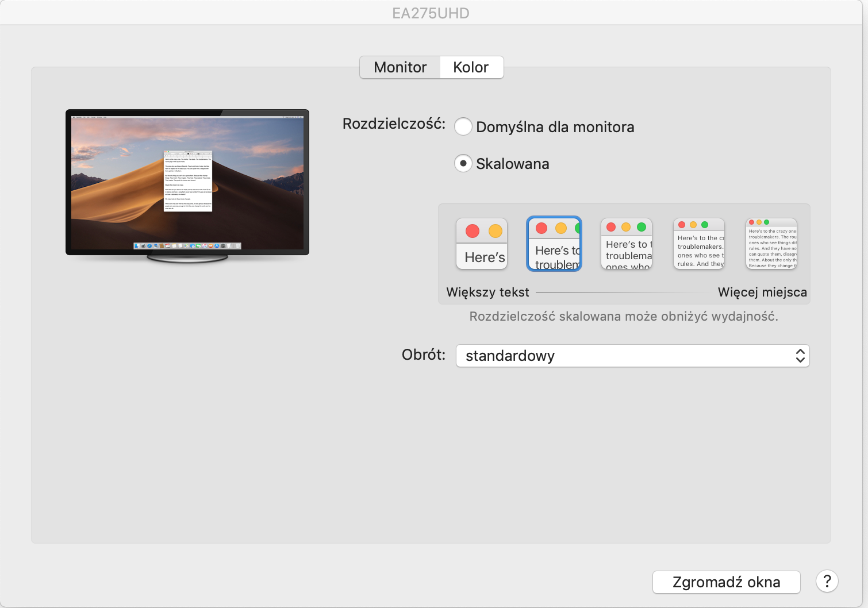868x608 pixels.
Task: Click the highlighted second scaling preview
Action: point(554,244)
